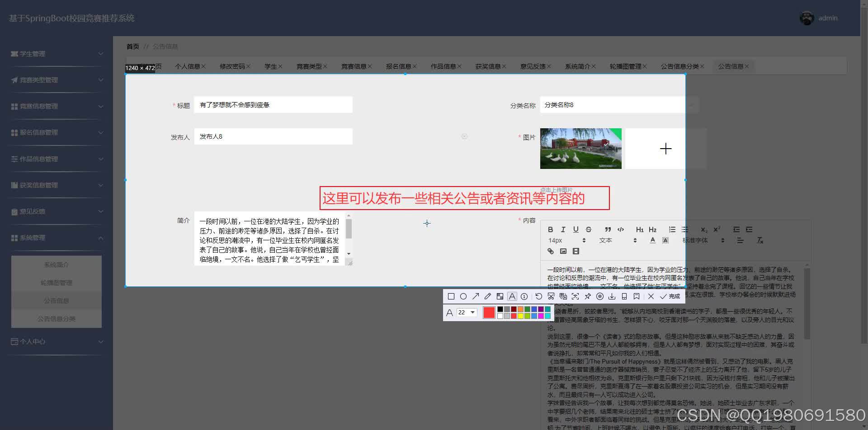Select the mosaic annotation tool

click(x=500, y=296)
